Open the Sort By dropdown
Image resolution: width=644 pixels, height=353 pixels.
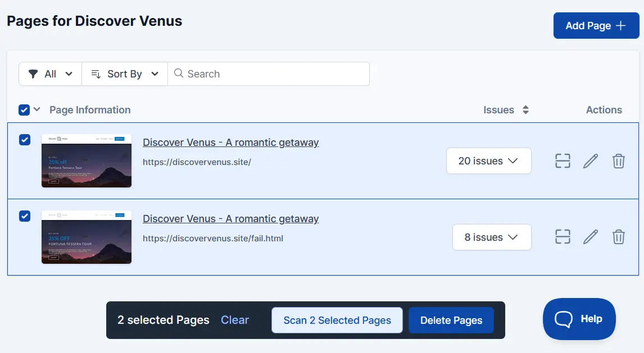[125, 74]
